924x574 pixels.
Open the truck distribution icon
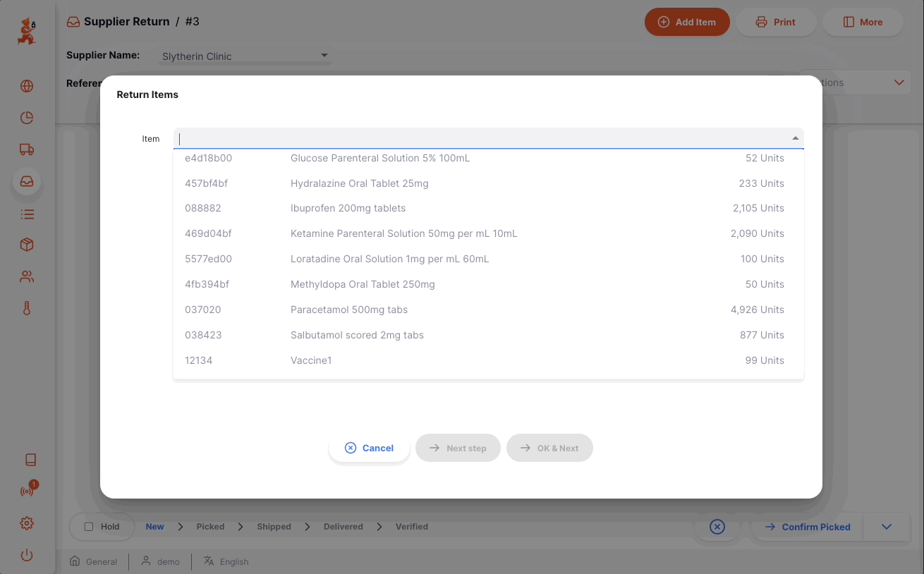[27, 149]
